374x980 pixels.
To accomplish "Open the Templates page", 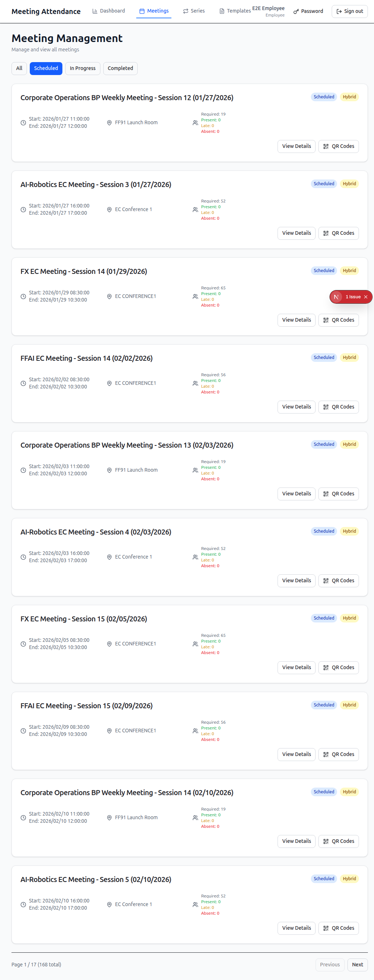I will click(235, 11).
